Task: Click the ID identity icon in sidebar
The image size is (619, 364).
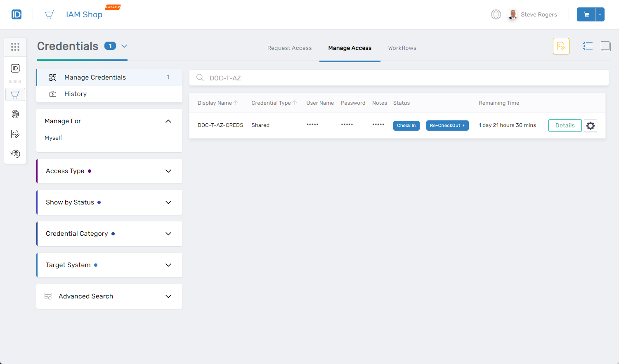Action: coord(15,68)
